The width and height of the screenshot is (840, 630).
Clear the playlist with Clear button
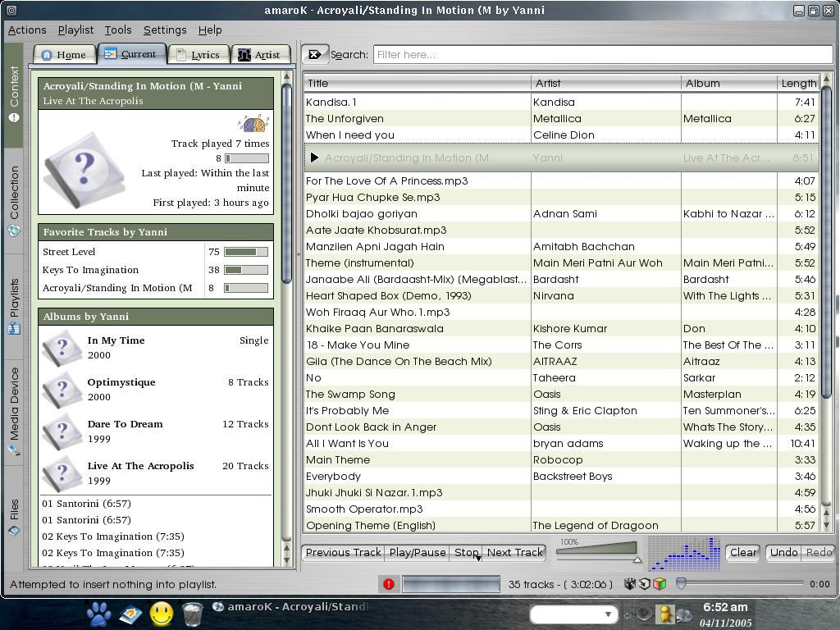click(x=743, y=552)
